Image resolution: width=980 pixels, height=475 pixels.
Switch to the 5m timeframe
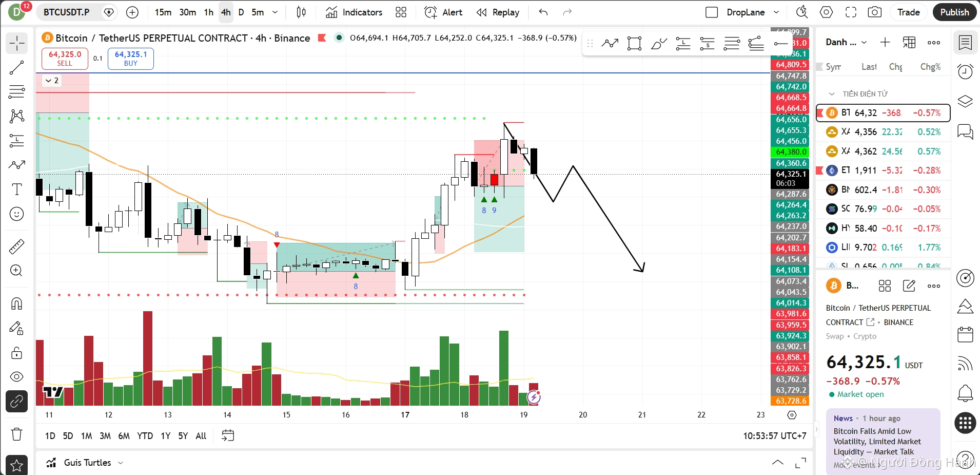coord(258,12)
